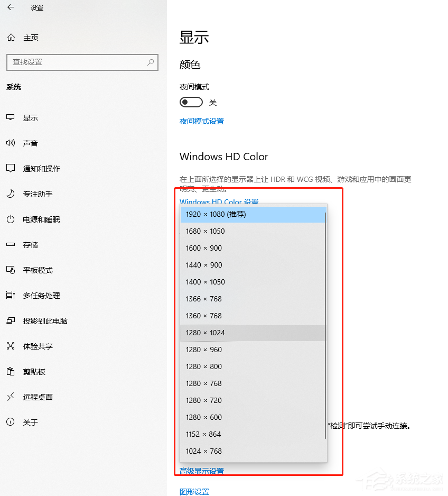The image size is (448, 496).
Task: Return to the 主页 (Home) page
Action: coord(29,38)
